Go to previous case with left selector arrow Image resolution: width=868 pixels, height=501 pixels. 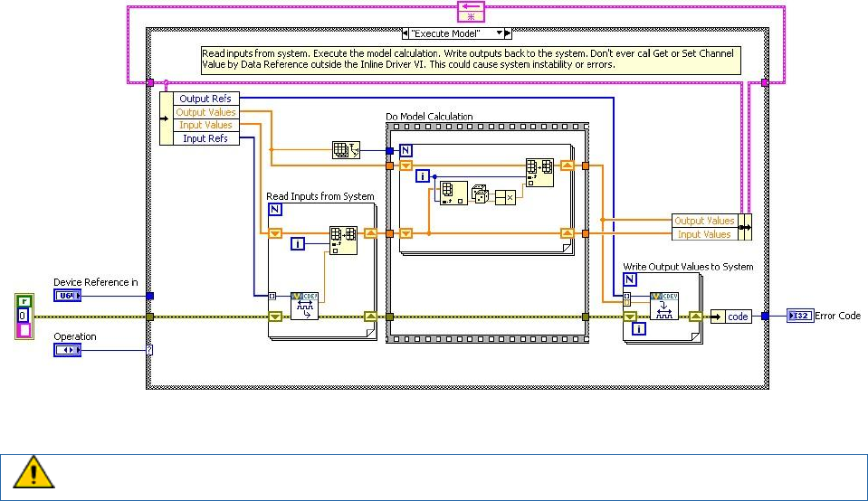(405, 33)
